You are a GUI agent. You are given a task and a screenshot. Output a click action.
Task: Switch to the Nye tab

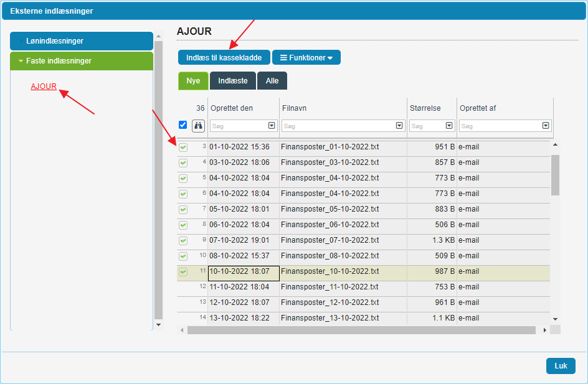click(x=193, y=80)
